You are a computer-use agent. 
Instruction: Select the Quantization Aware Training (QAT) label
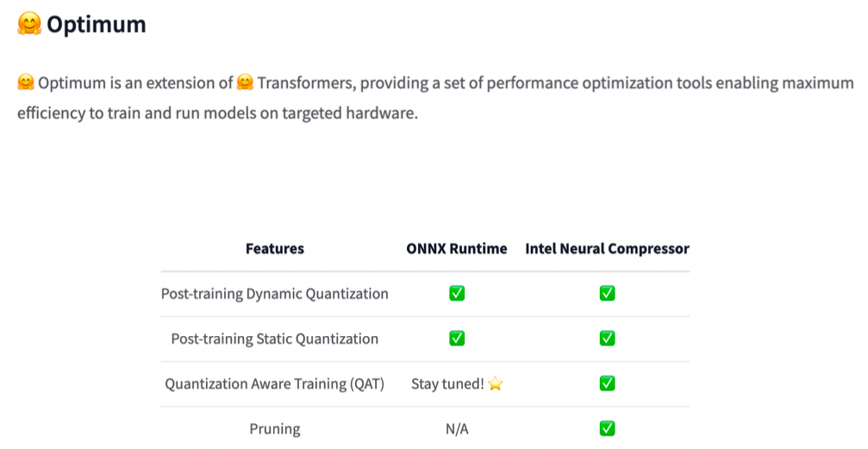[x=274, y=384]
